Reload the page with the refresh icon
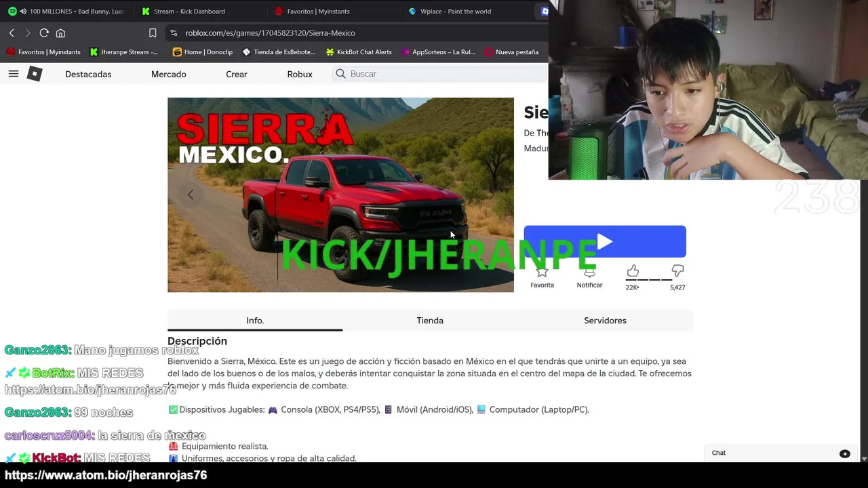Viewport: 868px width, 488px height. point(44,33)
